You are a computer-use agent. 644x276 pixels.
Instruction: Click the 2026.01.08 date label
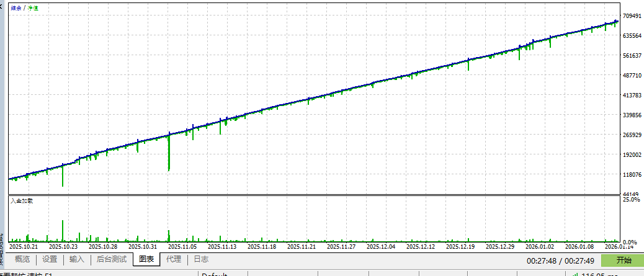(579, 247)
